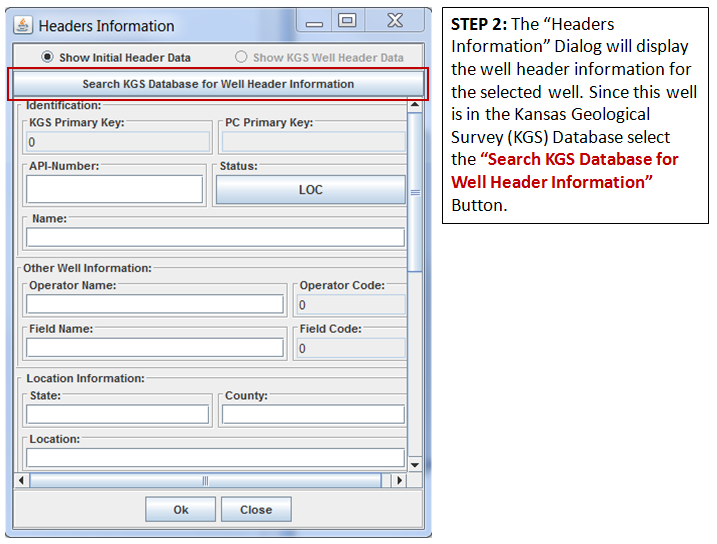Image resolution: width=717 pixels, height=544 pixels.
Task: Click the County input field
Action: click(313, 415)
